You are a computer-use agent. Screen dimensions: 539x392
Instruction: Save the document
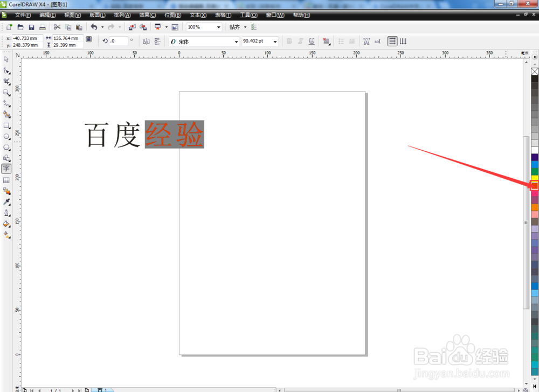pyautogui.click(x=31, y=27)
